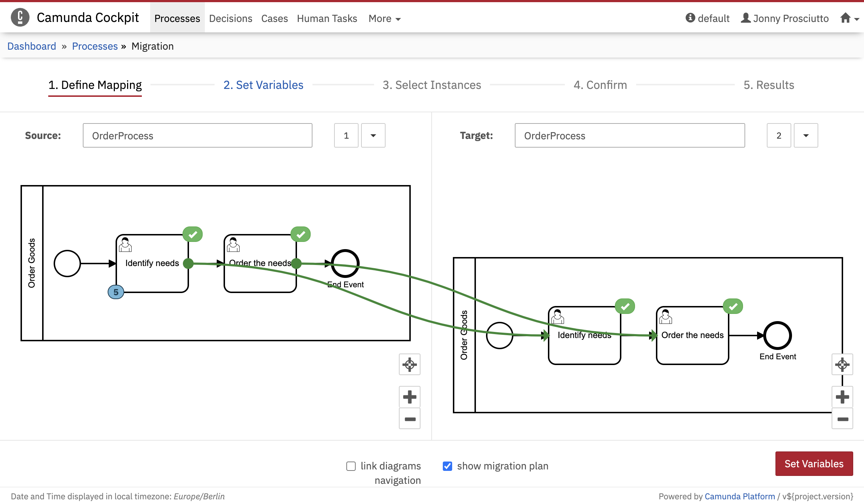Focus the Target OrderProcess field

tap(630, 135)
